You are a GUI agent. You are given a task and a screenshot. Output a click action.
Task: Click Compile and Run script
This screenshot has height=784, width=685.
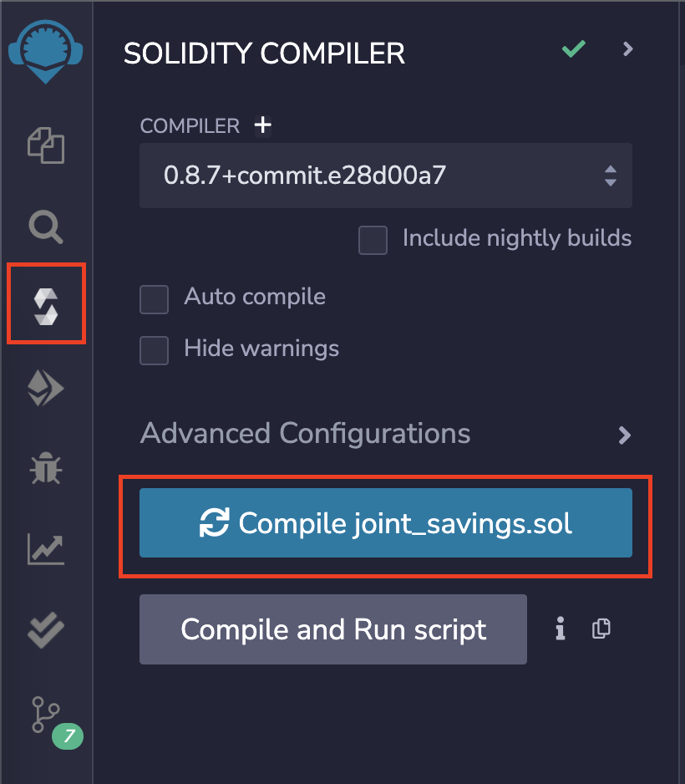click(332, 629)
